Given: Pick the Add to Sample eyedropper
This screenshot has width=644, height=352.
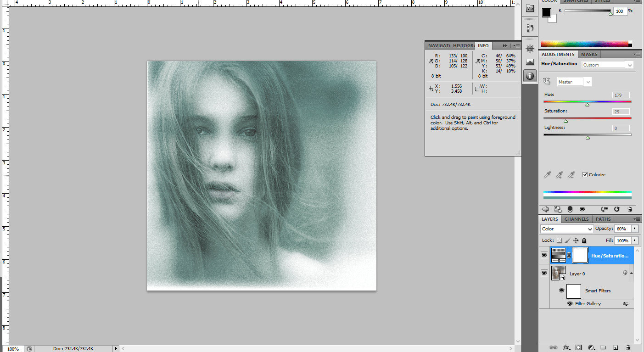Looking at the screenshot, I should coord(559,175).
